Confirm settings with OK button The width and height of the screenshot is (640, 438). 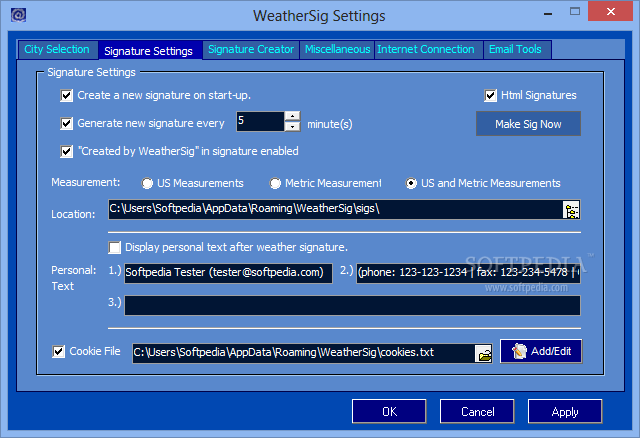[x=389, y=411]
